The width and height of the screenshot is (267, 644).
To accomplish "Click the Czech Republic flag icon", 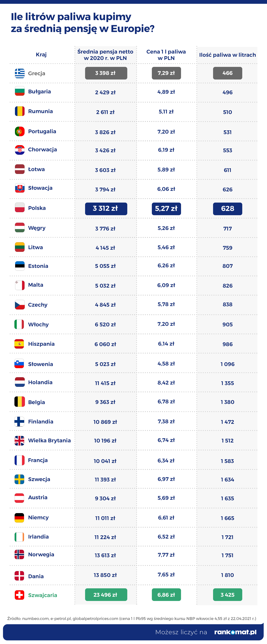I will click(20, 304).
